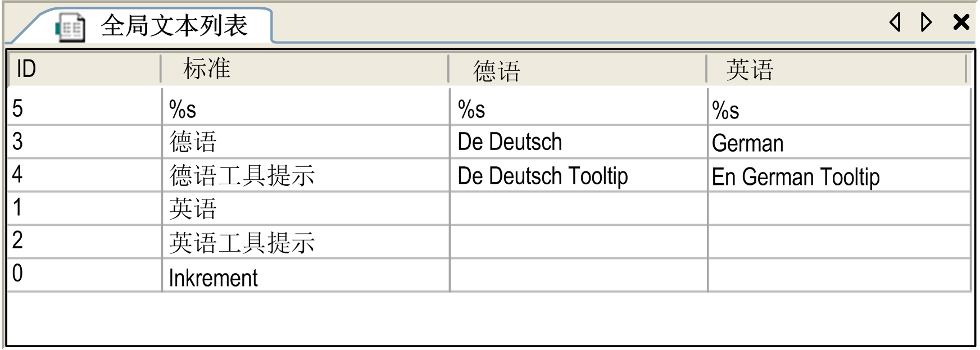Viewport: 980px width, 350px height.
Task: Sort by the ID column header
Action: coord(84,69)
